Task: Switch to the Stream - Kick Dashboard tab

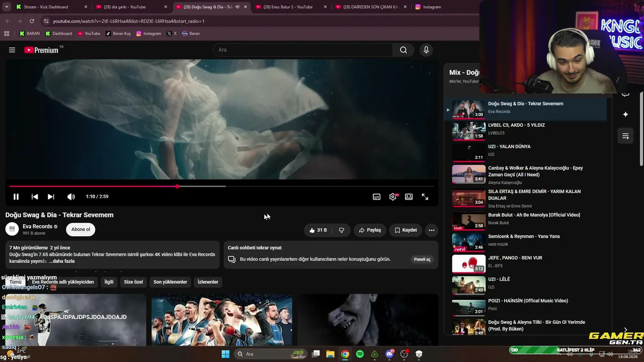Action: coord(51,7)
